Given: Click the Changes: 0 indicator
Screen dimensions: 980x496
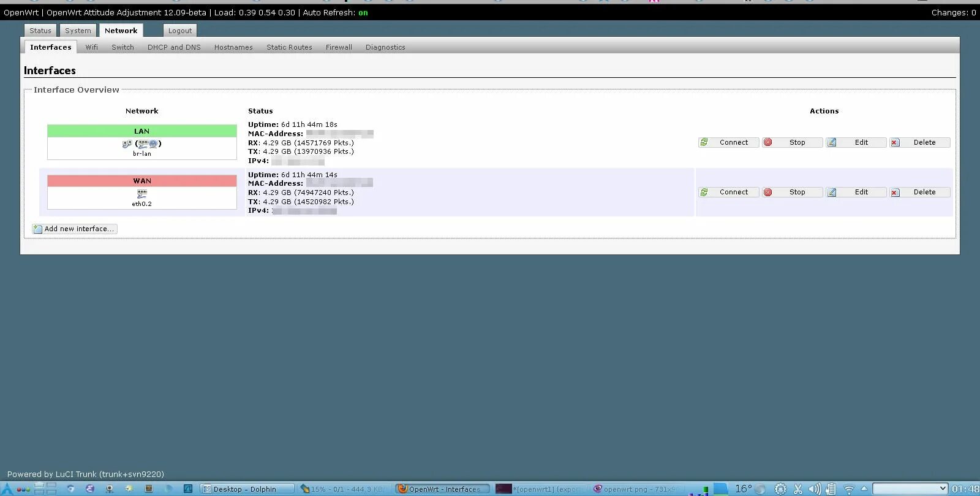Looking at the screenshot, I should [954, 12].
